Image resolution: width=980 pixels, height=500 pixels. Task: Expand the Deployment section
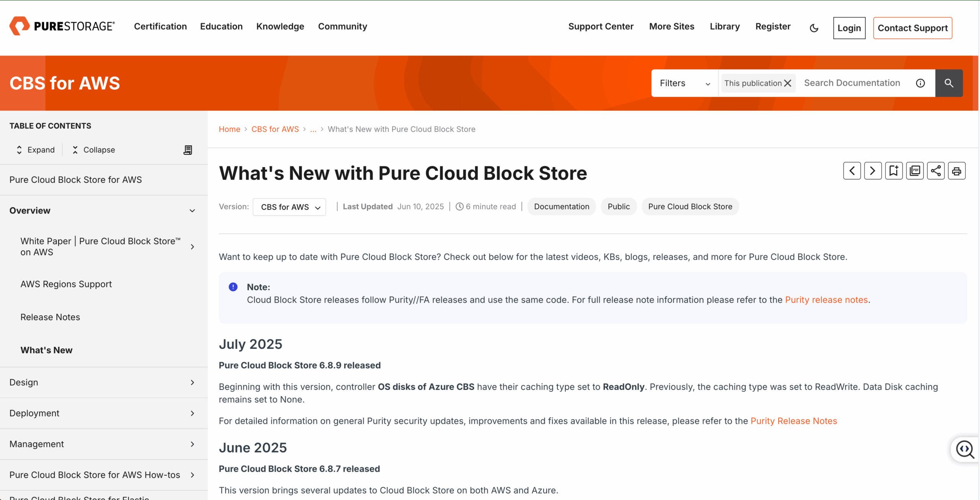click(192, 413)
